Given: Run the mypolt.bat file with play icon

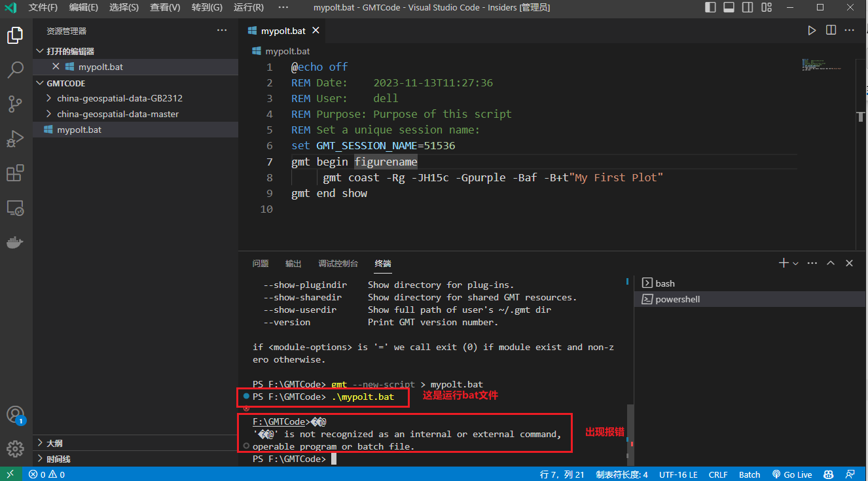Looking at the screenshot, I should tap(812, 30).
